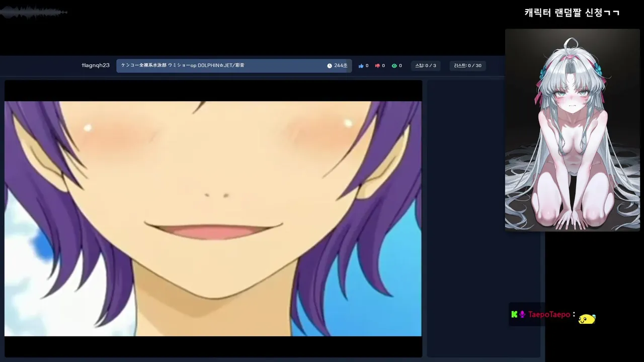
Task: Click the silver-haired character image thumbnail
Action: (x=573, y=130)
